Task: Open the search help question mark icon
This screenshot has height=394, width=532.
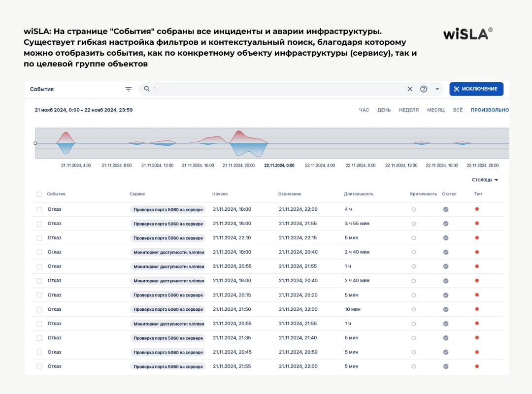Action: (424, 89)
